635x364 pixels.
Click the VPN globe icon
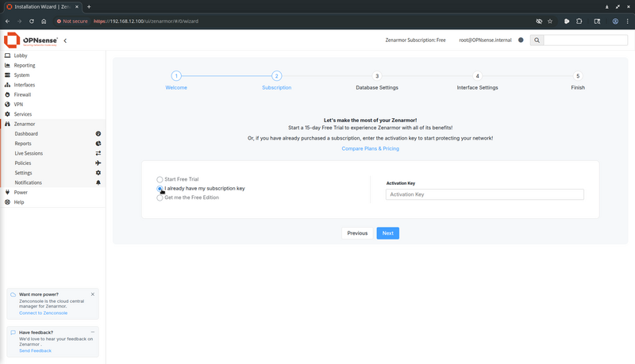pos(7,105)
